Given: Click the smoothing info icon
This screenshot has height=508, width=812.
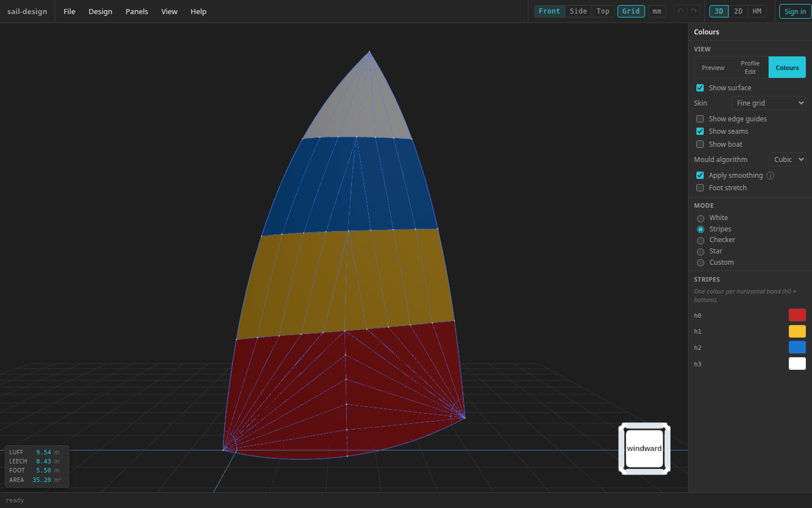Looking at the screenshot, I should pos(770,176).
